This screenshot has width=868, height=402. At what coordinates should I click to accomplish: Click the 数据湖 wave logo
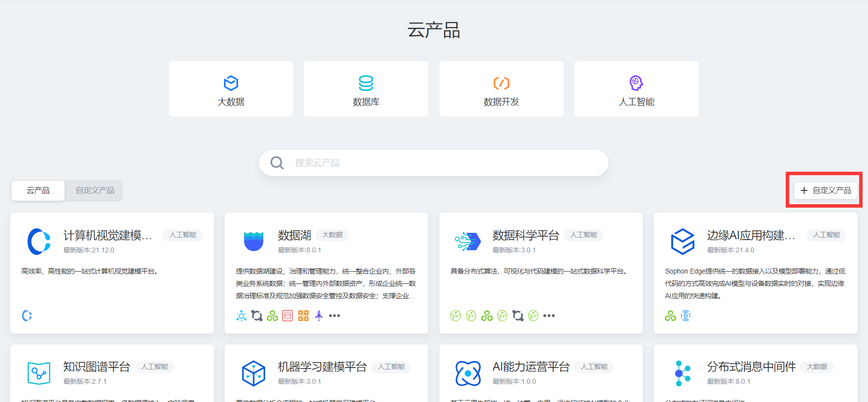254,241
